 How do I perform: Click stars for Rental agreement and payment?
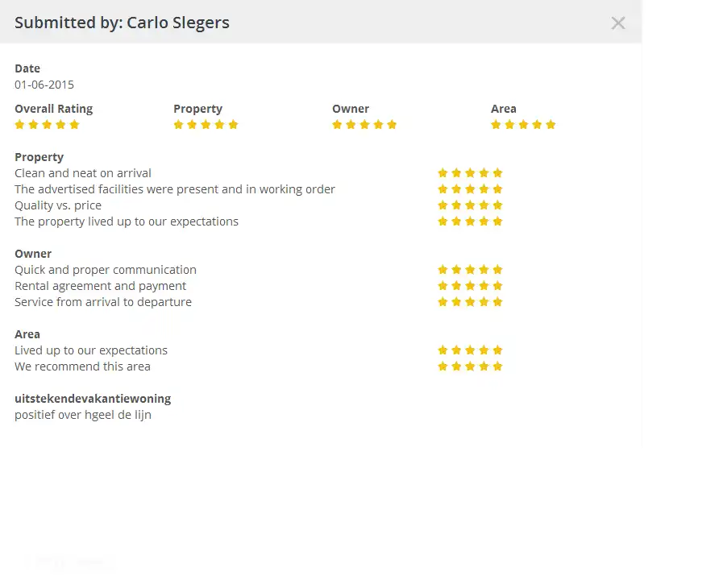[470, 286]
